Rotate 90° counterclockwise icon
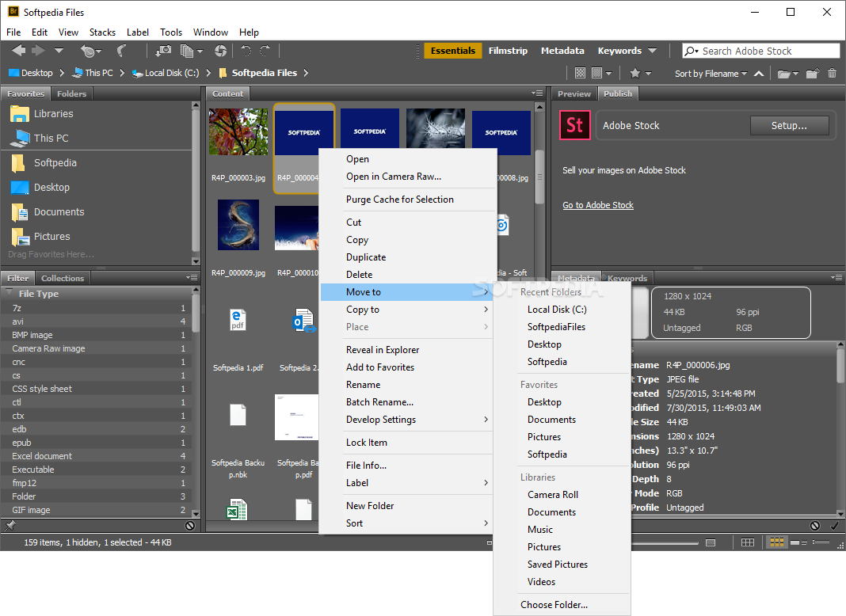This screenshot has width=846, height=616. pos(246,51)
